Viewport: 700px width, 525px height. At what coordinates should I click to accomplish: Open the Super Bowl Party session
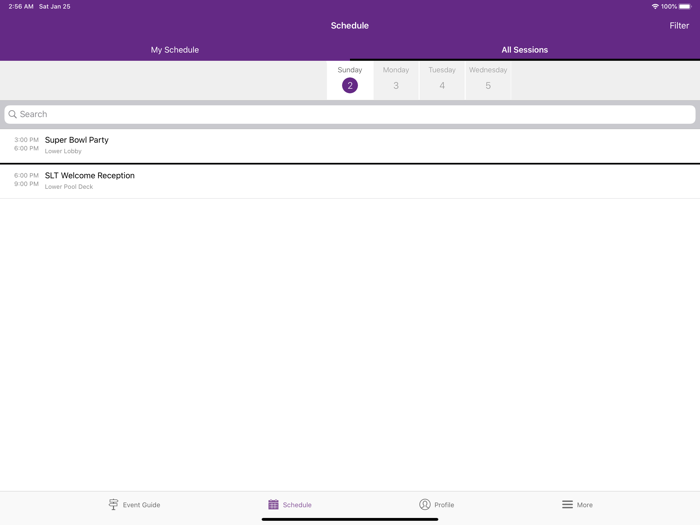click(x=350, y=146)
